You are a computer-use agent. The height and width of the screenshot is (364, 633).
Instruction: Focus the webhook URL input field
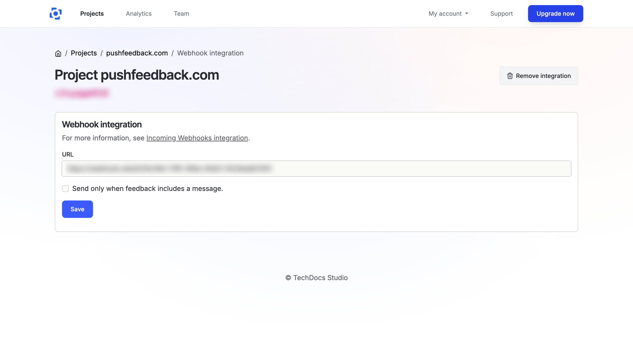pos(316,168)
